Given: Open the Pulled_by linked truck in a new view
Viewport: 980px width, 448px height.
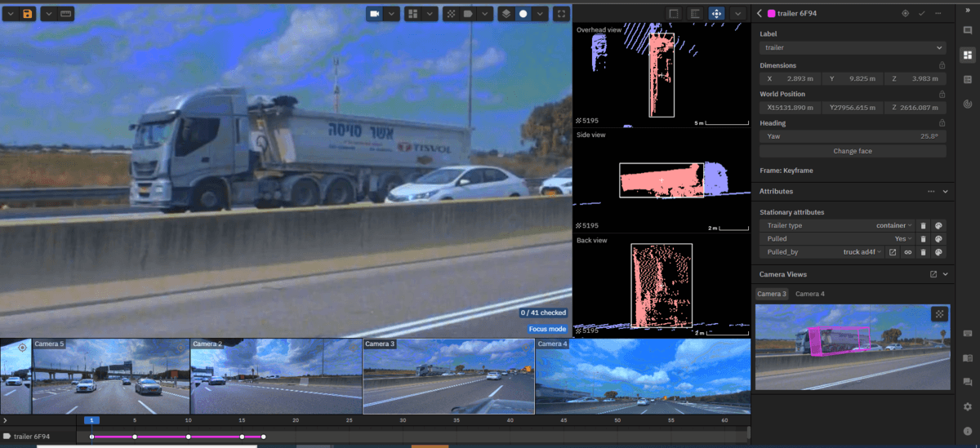Looking at the screenshot, I should (893, 252).
